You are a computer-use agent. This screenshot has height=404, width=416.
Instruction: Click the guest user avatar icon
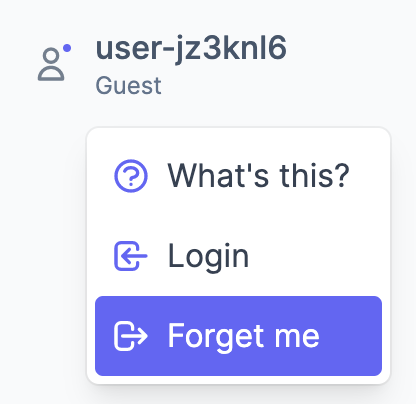[51, 64]
